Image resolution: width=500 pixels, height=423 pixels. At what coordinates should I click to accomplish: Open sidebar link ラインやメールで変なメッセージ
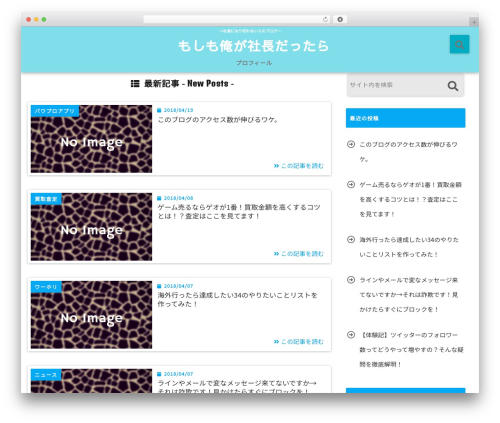tap(409, 295)
